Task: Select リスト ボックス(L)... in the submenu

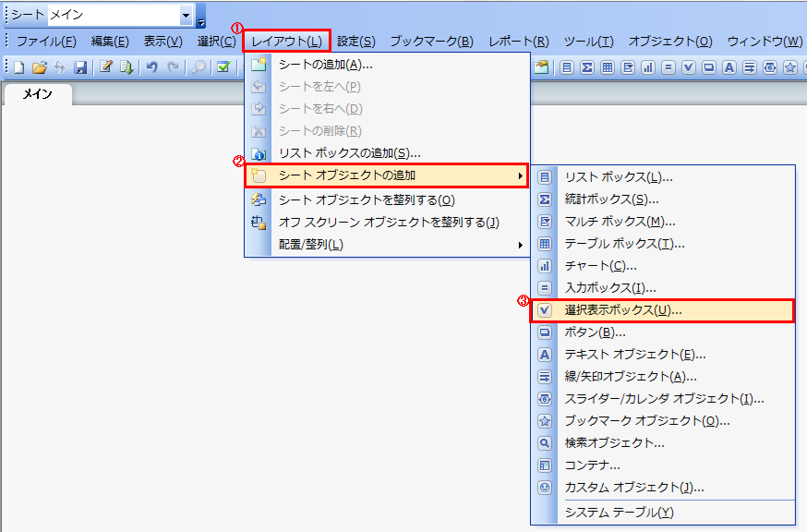Action: (663, 177)
